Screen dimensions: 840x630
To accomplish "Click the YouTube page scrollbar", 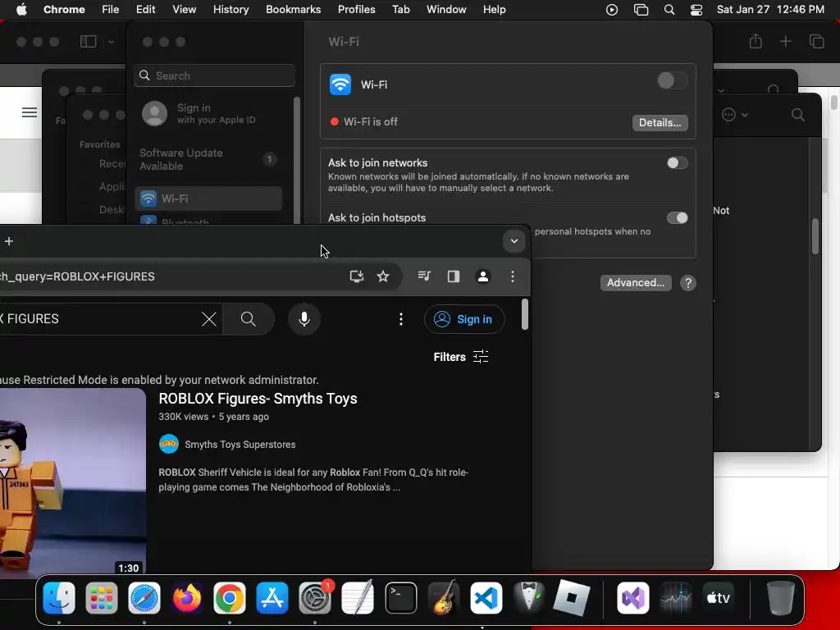I will (x=524, y=314).
